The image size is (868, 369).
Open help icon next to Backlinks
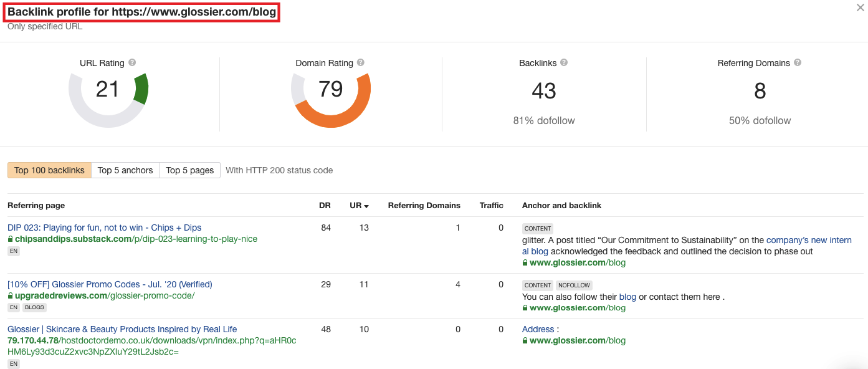click(x=563, y=63)
